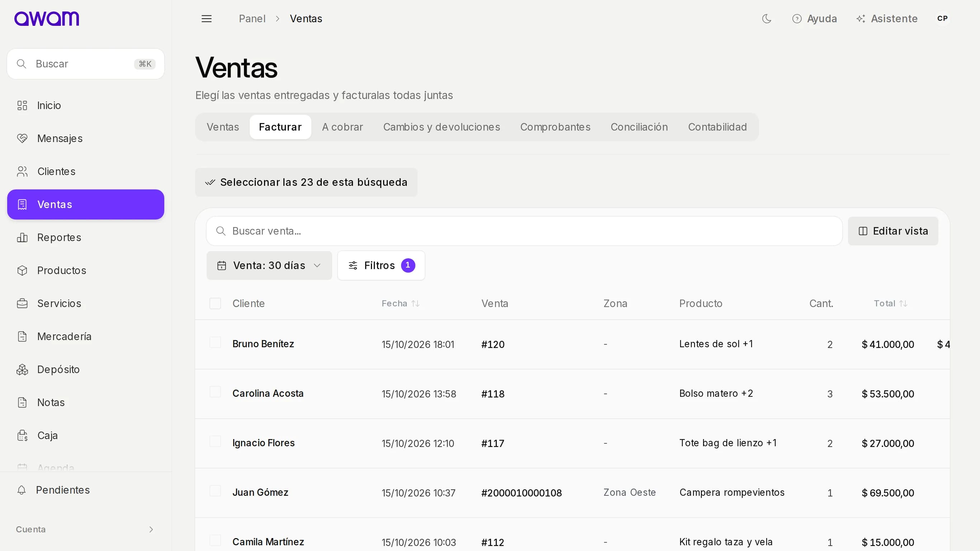Open Inicio from the sidebar
The width and height of the screenshot is (980, 551).
(x=86, y=105)
